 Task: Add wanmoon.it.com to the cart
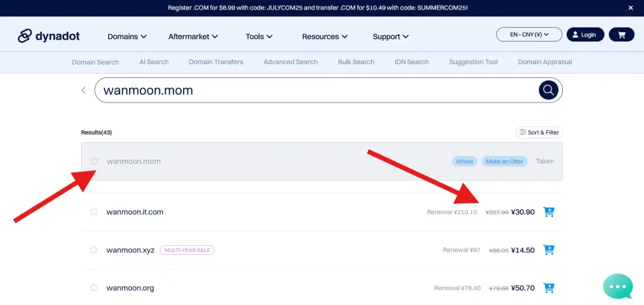548,212
